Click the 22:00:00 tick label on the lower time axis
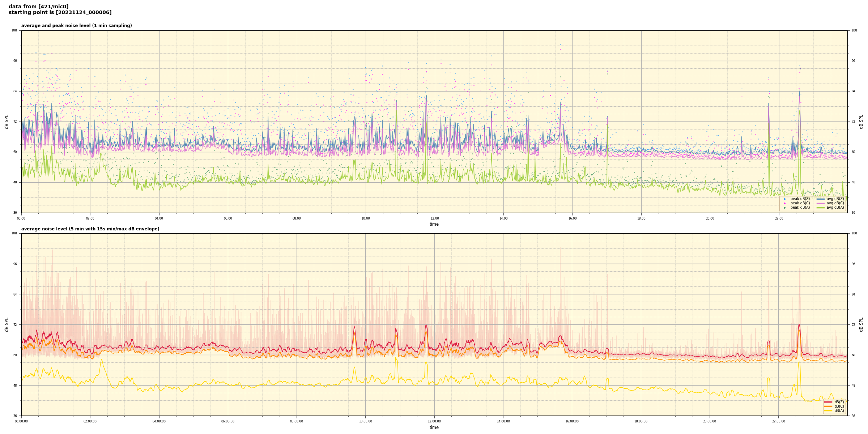The height and width of the screenshot is (434, 868). click(x=779, y=421)
